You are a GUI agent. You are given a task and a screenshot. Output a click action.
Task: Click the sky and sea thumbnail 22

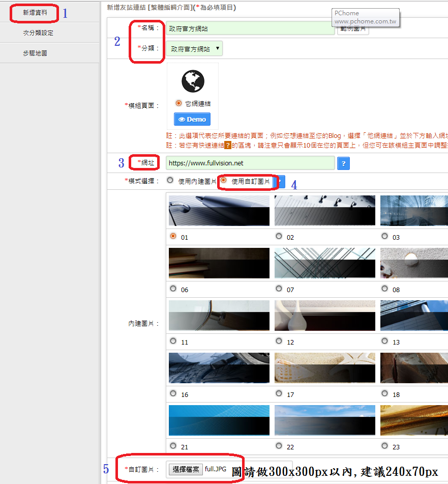click(x=325, y=420)
